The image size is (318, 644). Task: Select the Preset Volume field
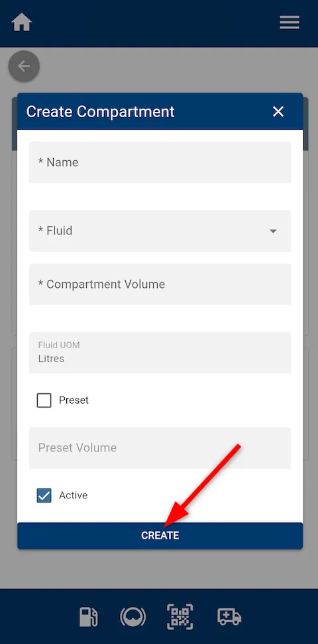tap(160, 447)
